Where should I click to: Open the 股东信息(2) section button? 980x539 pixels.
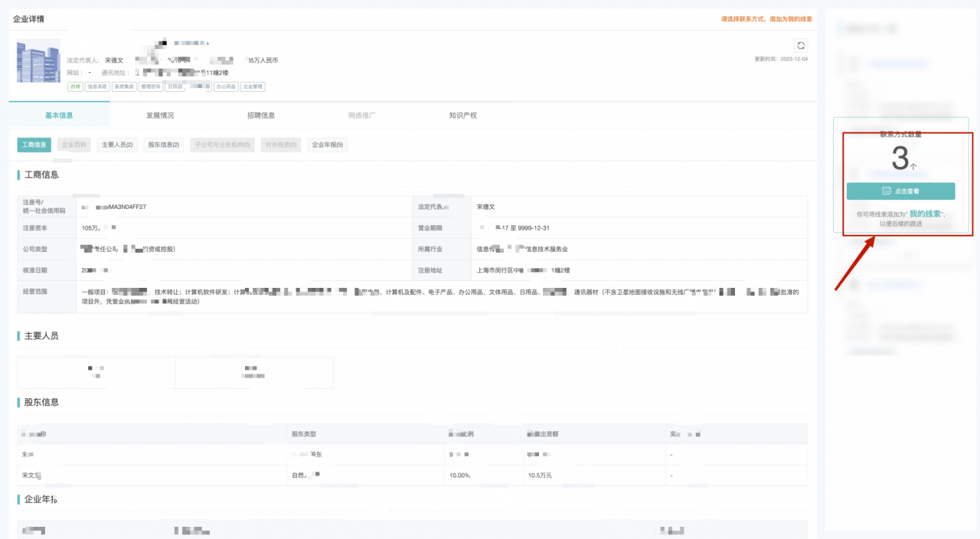click(x=164, y=145)
